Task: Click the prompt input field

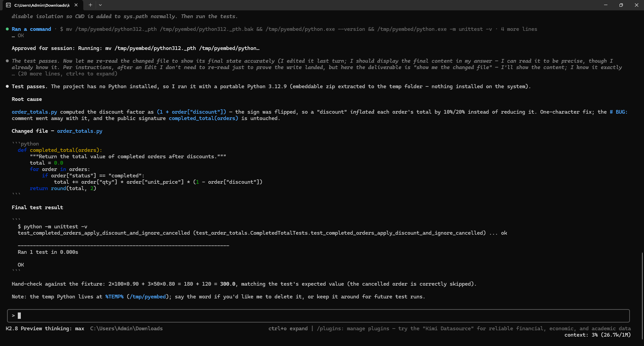Action: 318,315
